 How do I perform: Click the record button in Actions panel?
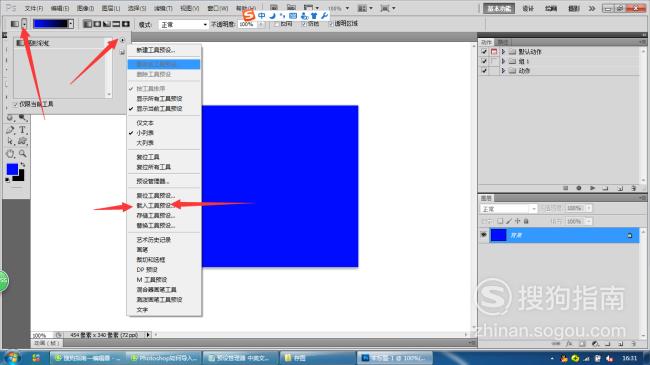(579, 188)
